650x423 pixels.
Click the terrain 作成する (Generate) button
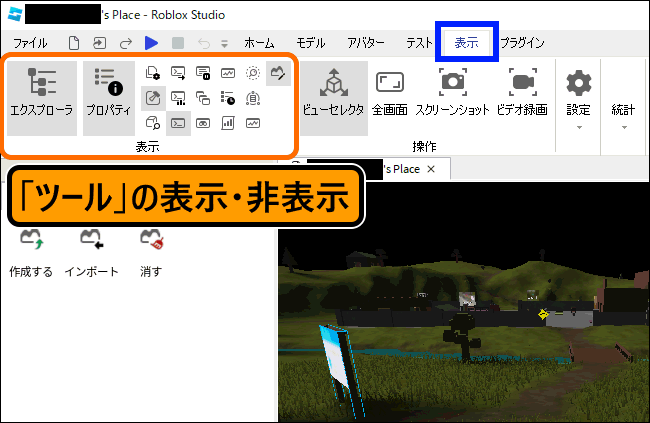point(31,253)
